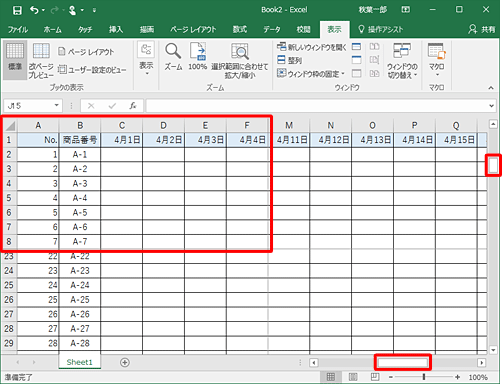502x384 pixels.
Task: Select row header 25
Action: [x=9, y=285]
